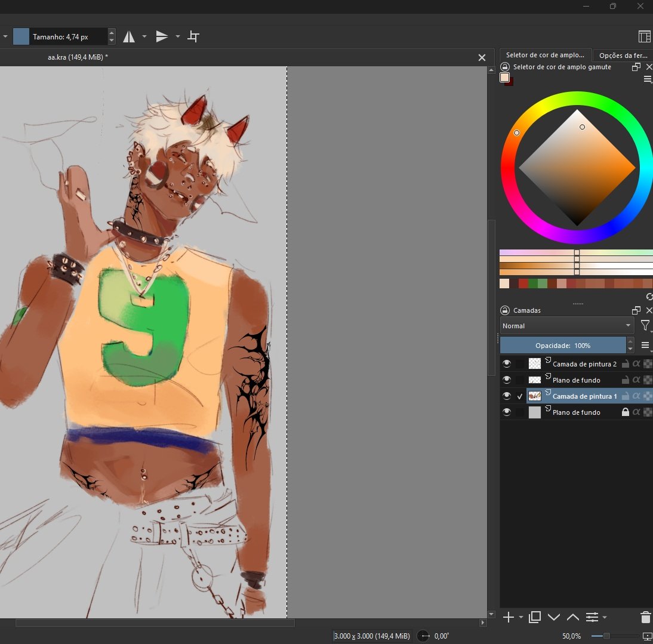Open color selector settings menu icon
Image resolution: width=653 pixels, height=644 pixels.
(648, 79)
